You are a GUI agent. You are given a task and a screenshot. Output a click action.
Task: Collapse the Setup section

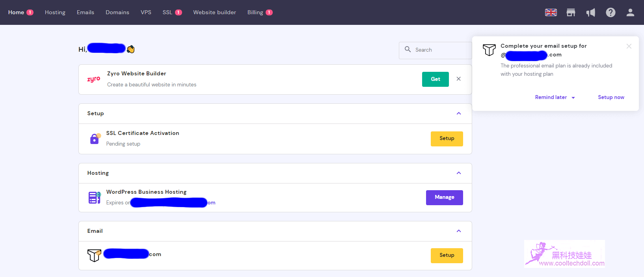pos(459,114)
